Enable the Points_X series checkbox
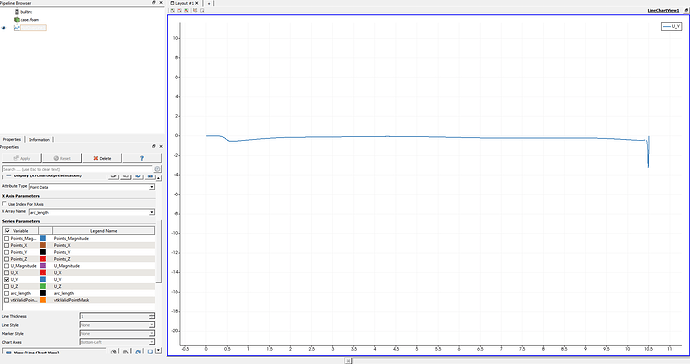690x364 pixels. [x=7, y=245]
